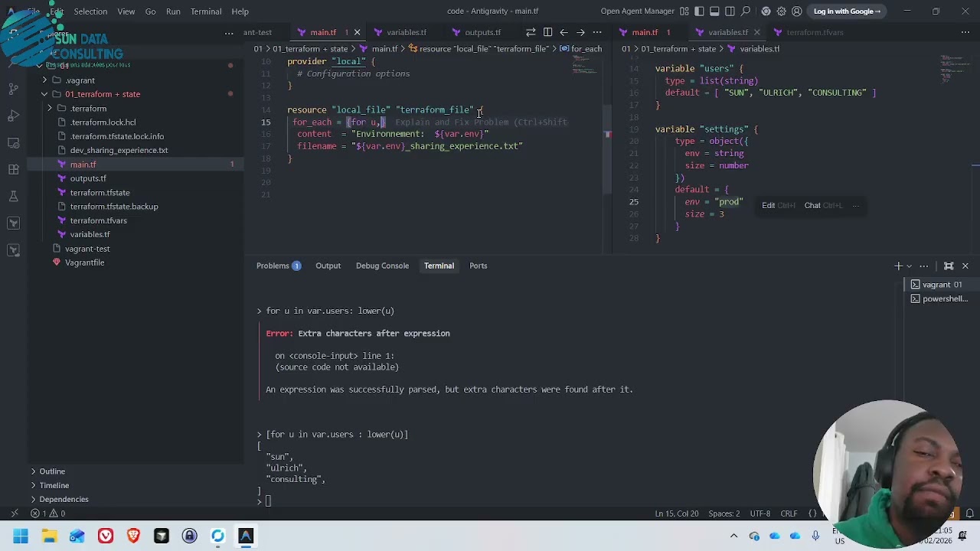Close the variables.tf tab in right editor
This screenshot has width=980, height=551.
coord(756,33)
